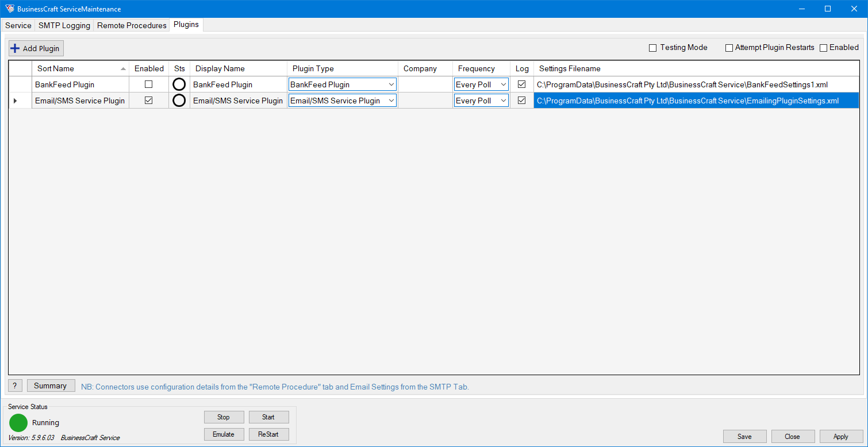
Task: Click Email/SMS Service Plugin display name cell
Action: click(239, 101)
